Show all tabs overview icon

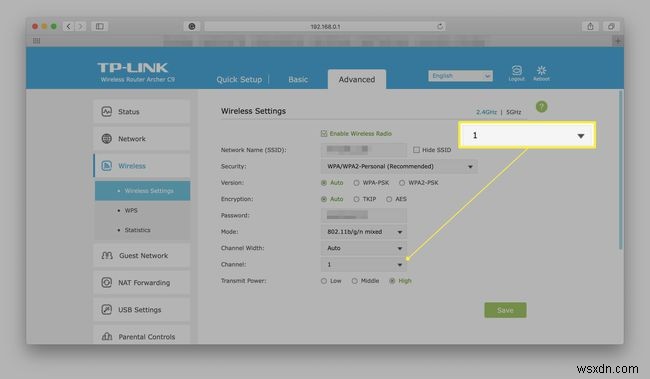[611, 27]
